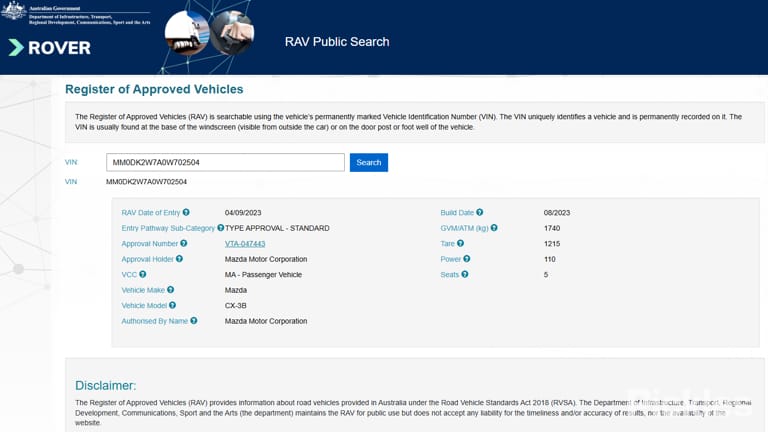Open the help tooltip for Entry Pathway Sub-Category
768x432 pixels.
[x=220, y=228]
